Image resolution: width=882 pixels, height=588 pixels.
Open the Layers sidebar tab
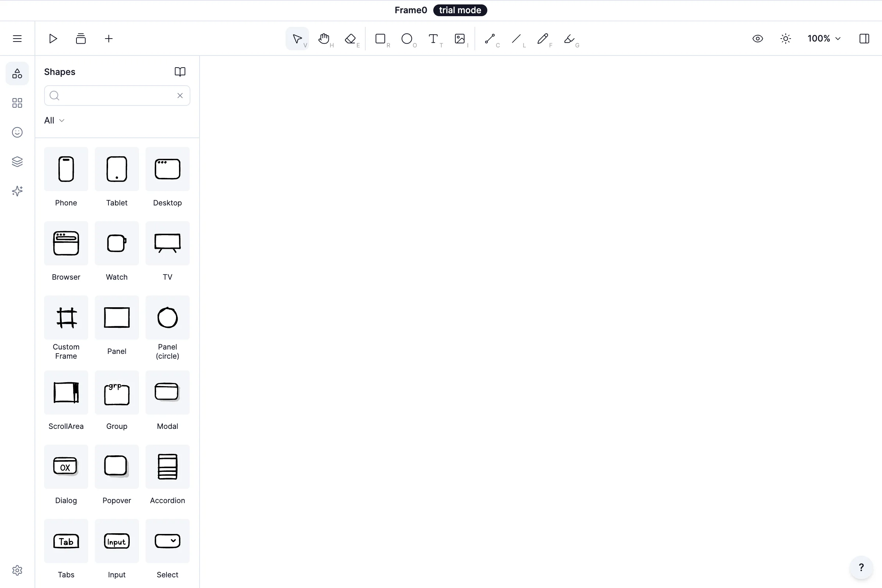(x=17, y=162)
